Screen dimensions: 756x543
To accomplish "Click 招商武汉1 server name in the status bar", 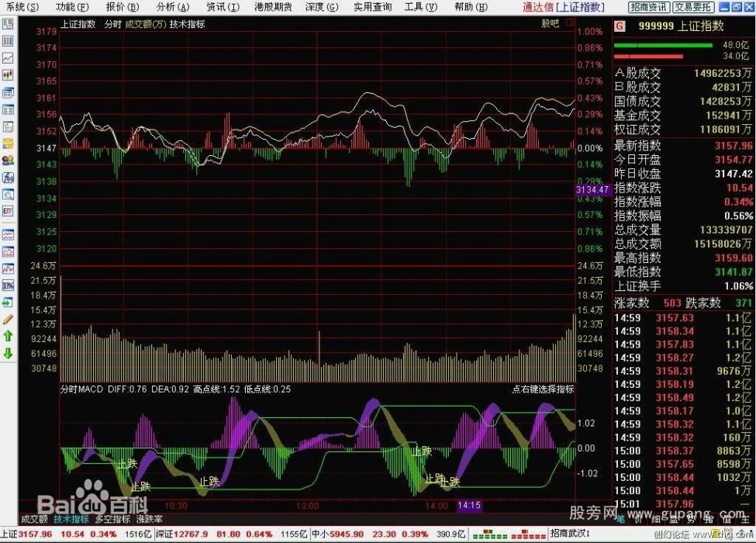I will coord(571,534).
